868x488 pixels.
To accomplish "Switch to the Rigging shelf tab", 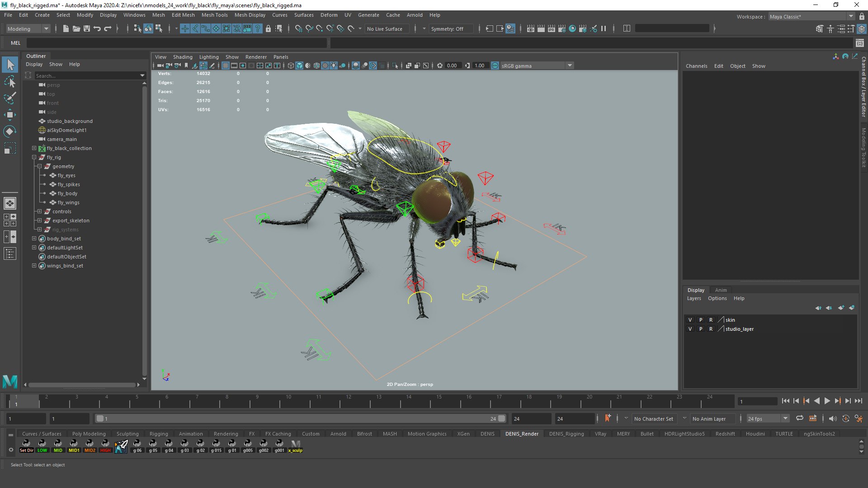I will point(159,434).
